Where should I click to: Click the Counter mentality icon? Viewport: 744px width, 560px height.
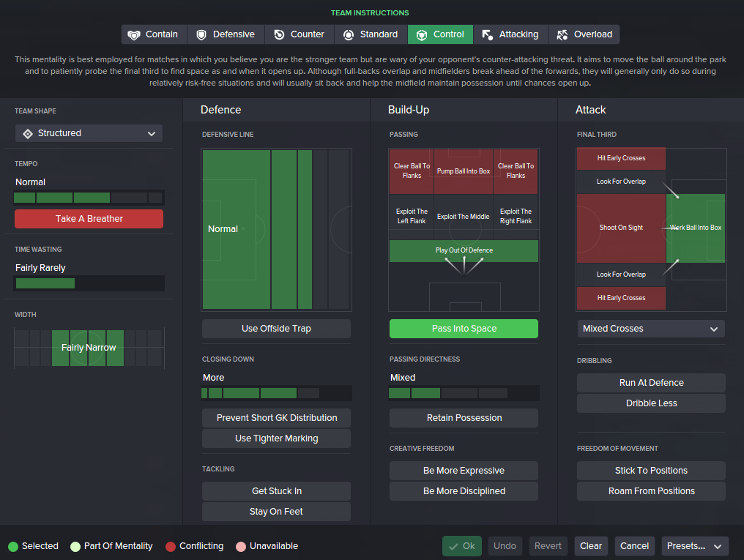[279, 34]
